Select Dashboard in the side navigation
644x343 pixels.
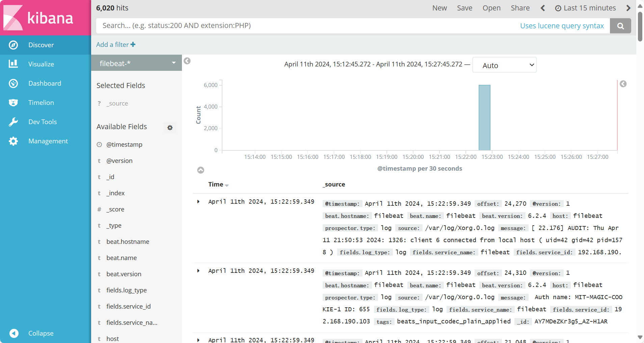pyautogui.click(x=45, y=83)
